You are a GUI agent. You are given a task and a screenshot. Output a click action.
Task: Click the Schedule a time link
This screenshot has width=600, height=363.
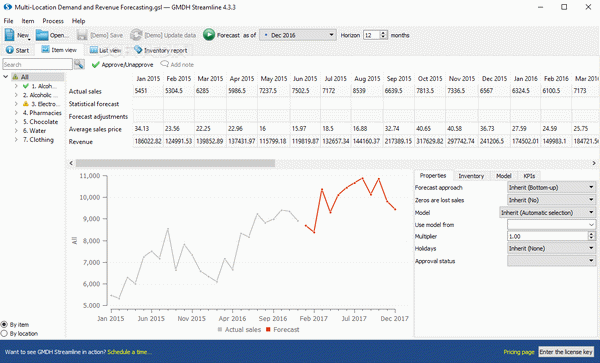coord(130,352)
